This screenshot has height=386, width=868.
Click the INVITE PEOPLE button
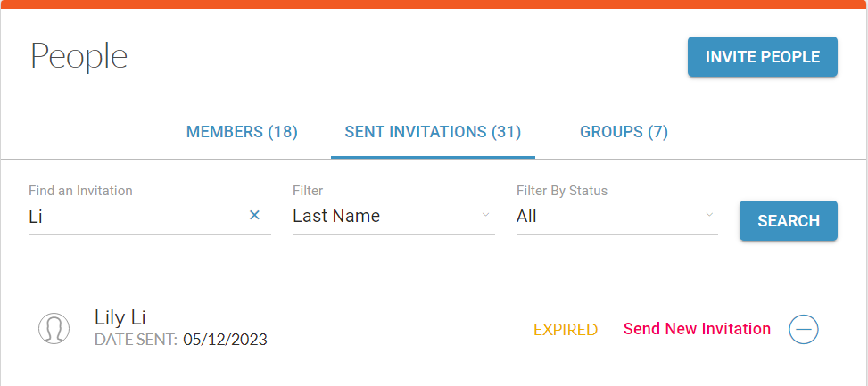point(762,56)
